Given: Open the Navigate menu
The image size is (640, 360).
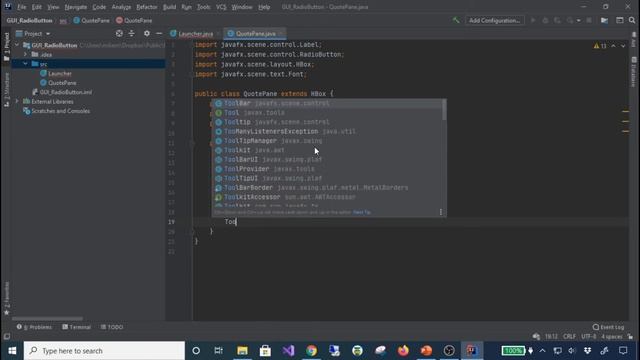Looking at the screenshot, I should point(76,7).
